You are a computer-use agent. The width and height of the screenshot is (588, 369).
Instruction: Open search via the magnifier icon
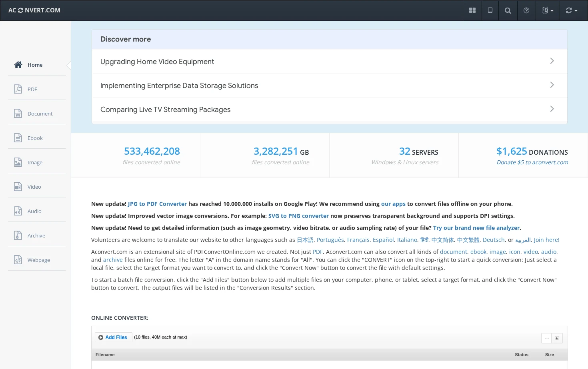coord(508,10)
